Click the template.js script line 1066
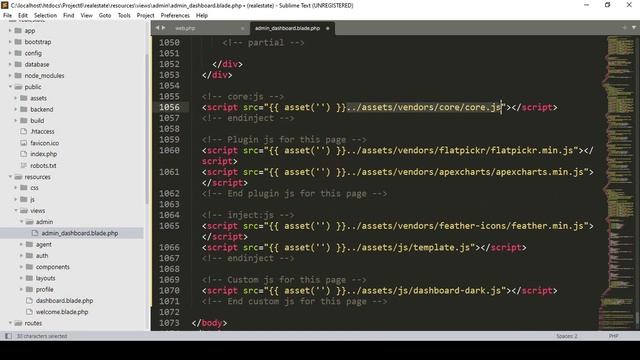 pyautogui.click(x=364, y=247)
